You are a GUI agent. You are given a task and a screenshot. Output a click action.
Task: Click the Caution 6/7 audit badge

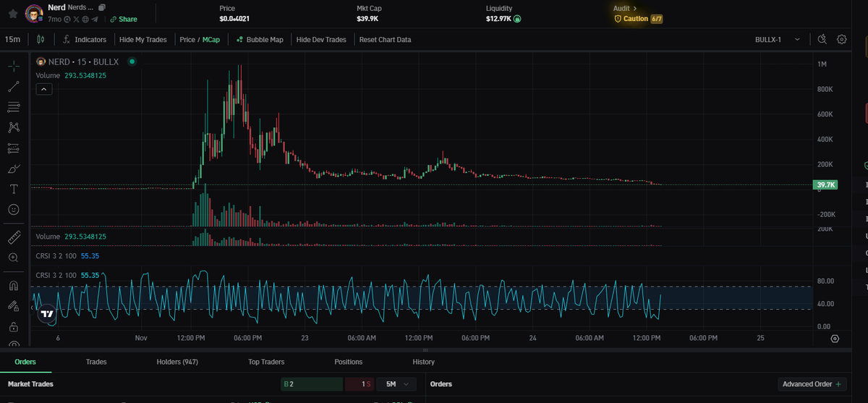(x=638, y=19)
